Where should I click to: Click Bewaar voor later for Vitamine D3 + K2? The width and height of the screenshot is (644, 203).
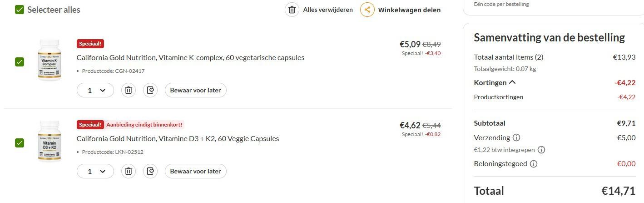[x=195, y=171]
